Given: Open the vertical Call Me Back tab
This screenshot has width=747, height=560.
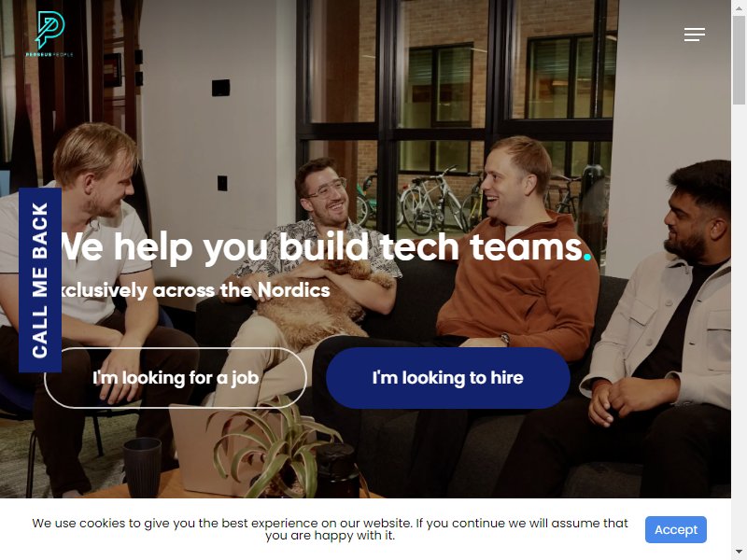Looking at the screenshot, I should (40, 280).
